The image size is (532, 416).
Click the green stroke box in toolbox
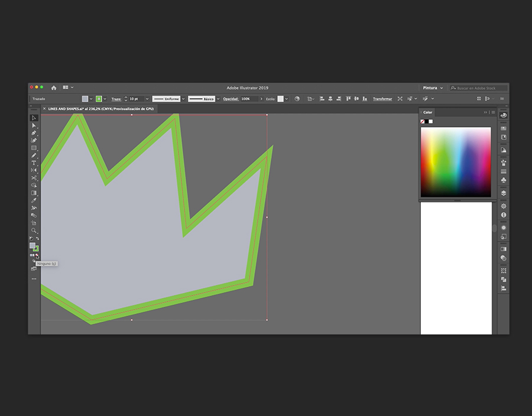(x=36, y=249)
